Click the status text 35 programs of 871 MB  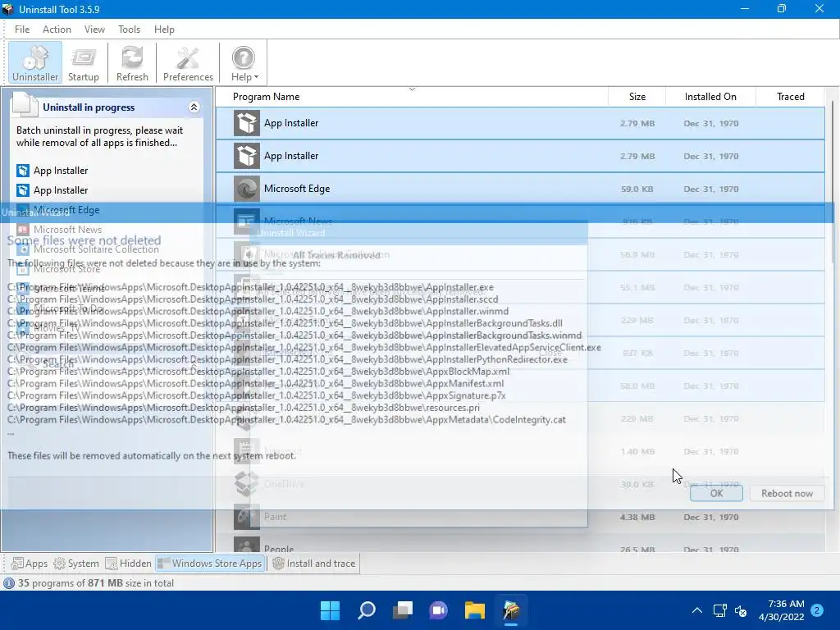coord(96,583)
